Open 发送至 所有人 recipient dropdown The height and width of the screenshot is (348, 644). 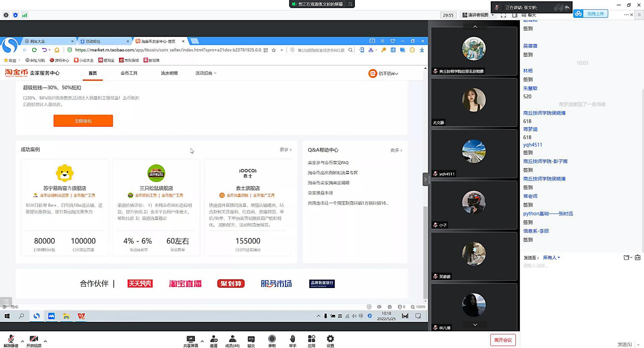(x=551, y=258)
